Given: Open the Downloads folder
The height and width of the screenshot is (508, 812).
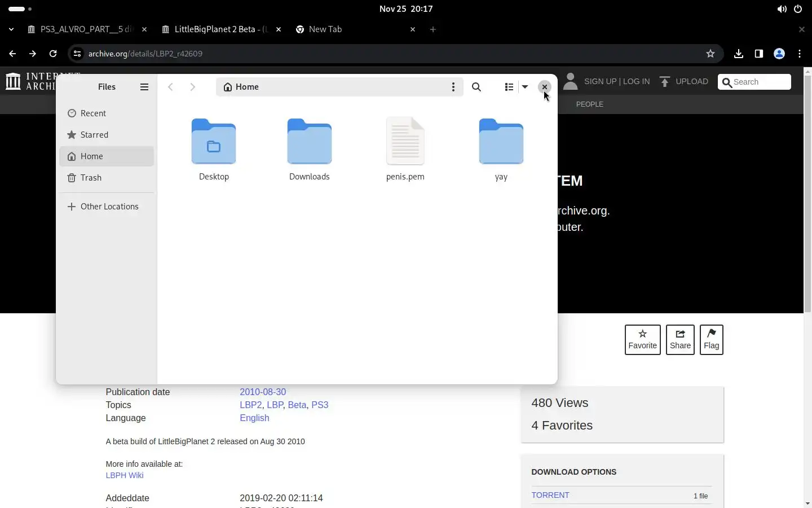Looking at the screenshot, I should click(x=310, y=150).
